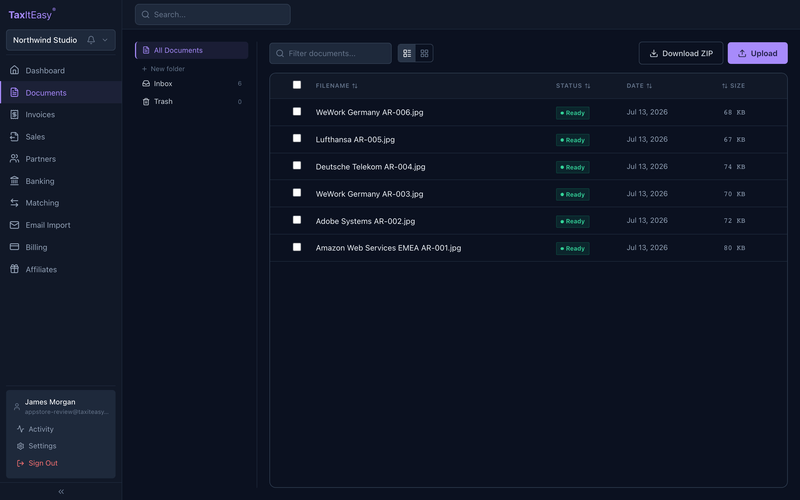The height and width of the screenshot is (500, 800).
Task: Open the Sales section
Action: click(x=61, y=137)
